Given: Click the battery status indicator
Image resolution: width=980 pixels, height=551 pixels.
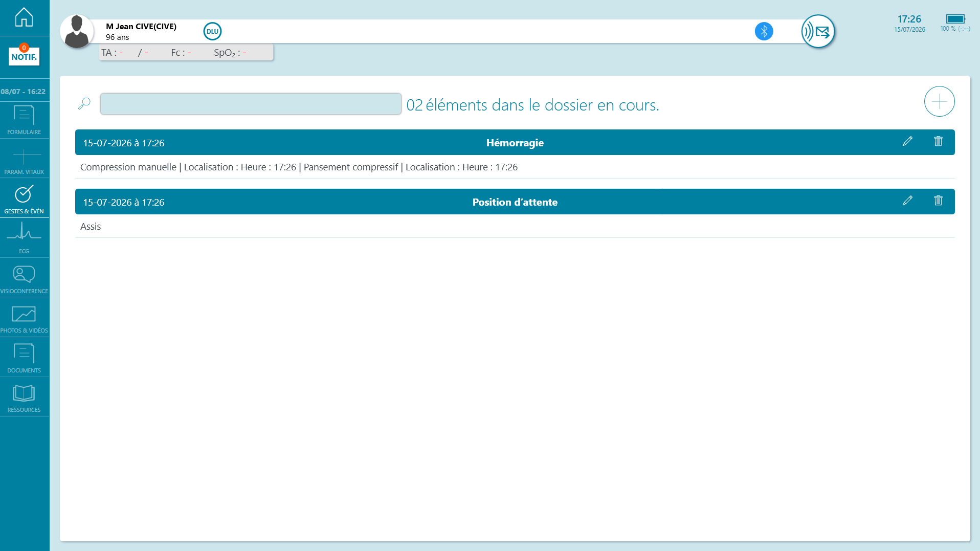Looking at the screenshot, I should point(955,23).
